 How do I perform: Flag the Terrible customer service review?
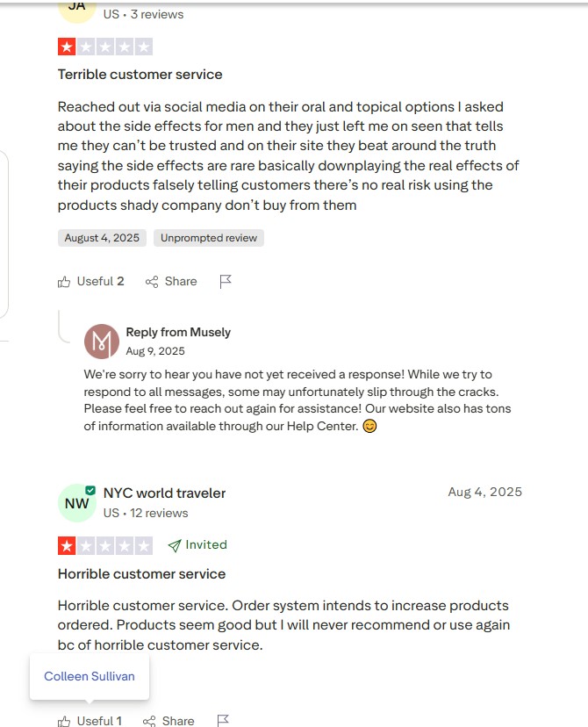[x=226, y=281]
